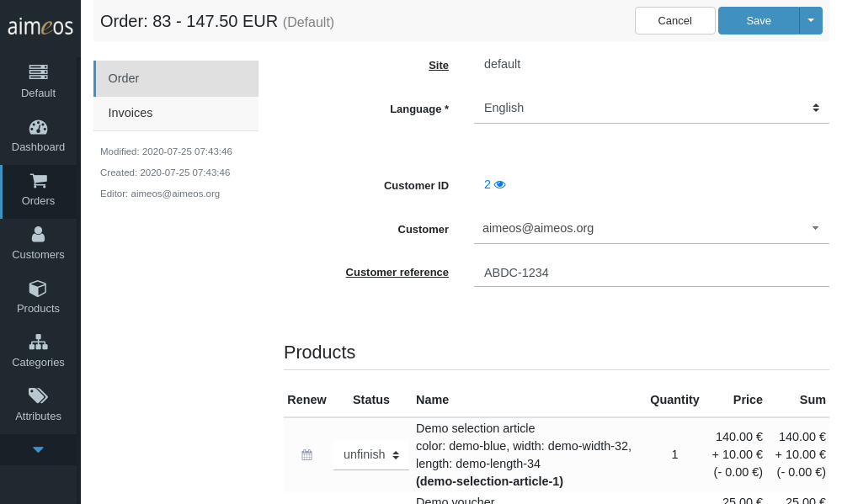This screenshot has width=842, height=504.
Task: Open the Save button dropdown arrow
Action: tap(811, 20)
